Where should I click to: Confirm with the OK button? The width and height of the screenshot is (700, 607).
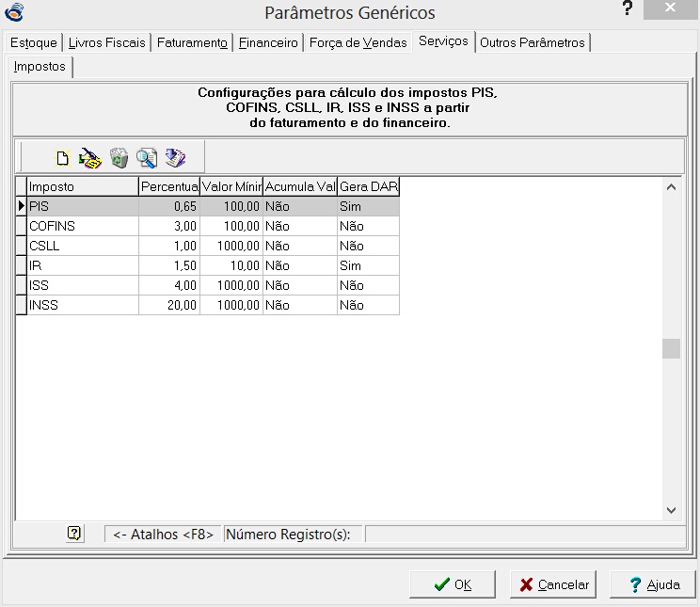[453, 584]
